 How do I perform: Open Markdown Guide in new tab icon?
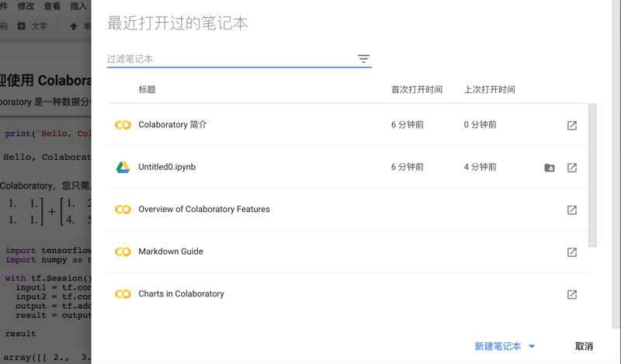572,252
